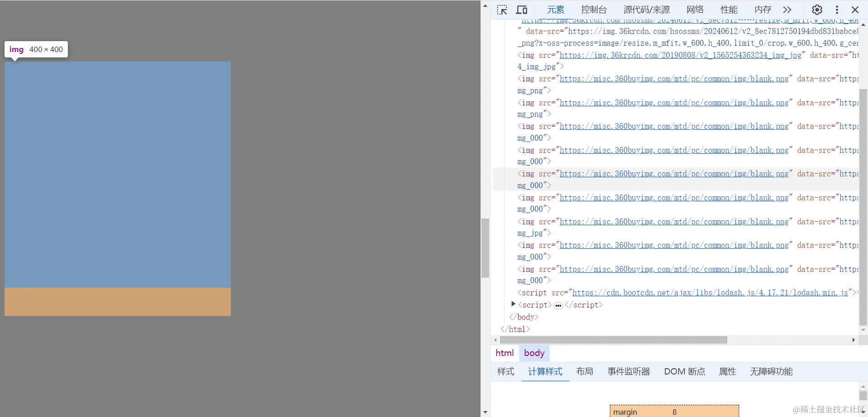Open the DevTools settings gear
This screenshot has height=417, width=868.
click(x=816, y=9)
